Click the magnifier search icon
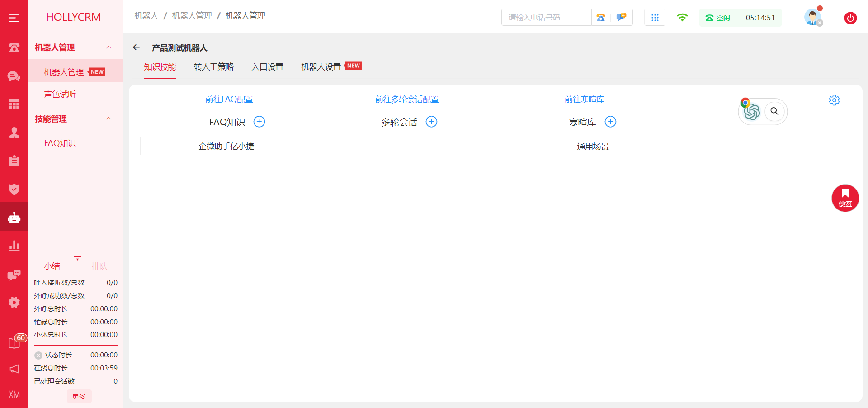This screenshot has height=408, width=868. [x=774, y=111]
